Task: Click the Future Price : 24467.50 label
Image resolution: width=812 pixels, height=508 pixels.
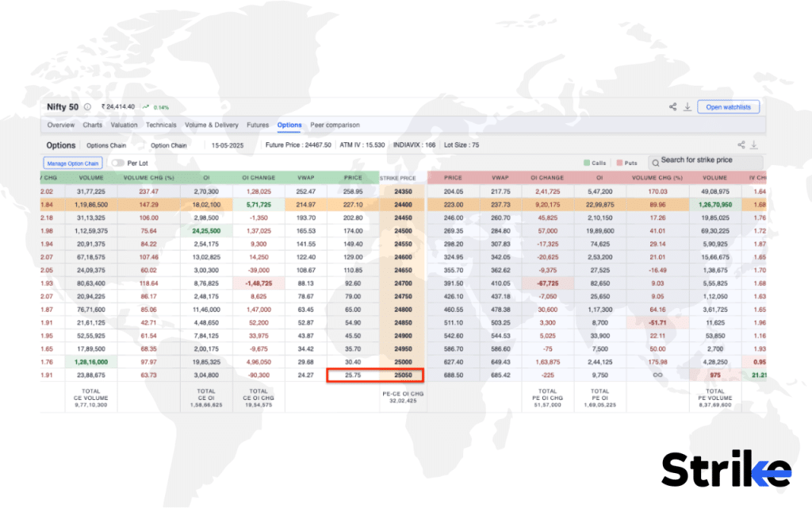Action: (x=298, y=145)
